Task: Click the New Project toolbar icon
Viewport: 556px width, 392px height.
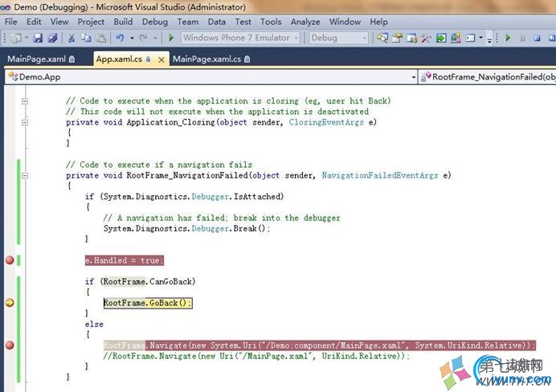Action: click(16, 38)
